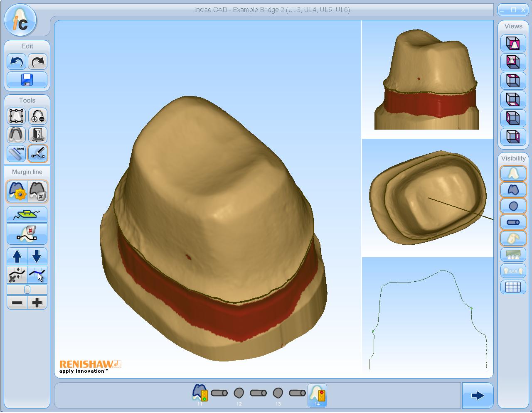Select tooth 11 in the bridge bar
532x413 pixels.
pyautogui.click(x=200, y=393)
